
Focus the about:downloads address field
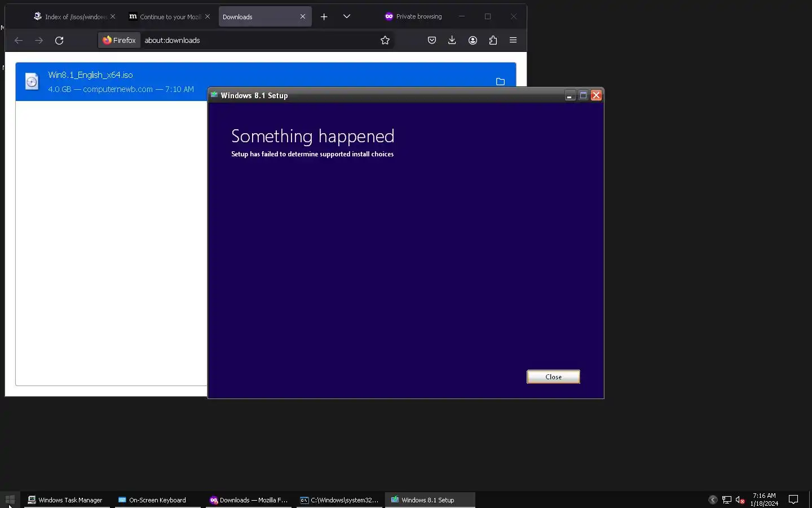[x=259, y=40]
